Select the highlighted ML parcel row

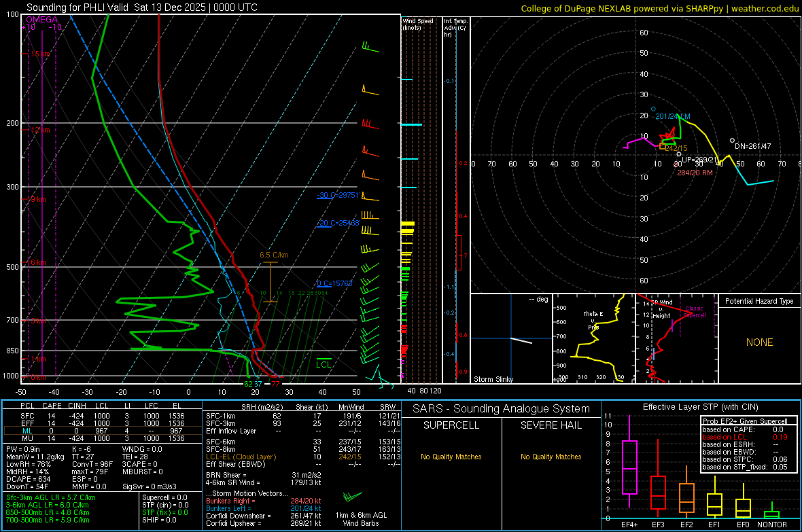click(102, 431)
